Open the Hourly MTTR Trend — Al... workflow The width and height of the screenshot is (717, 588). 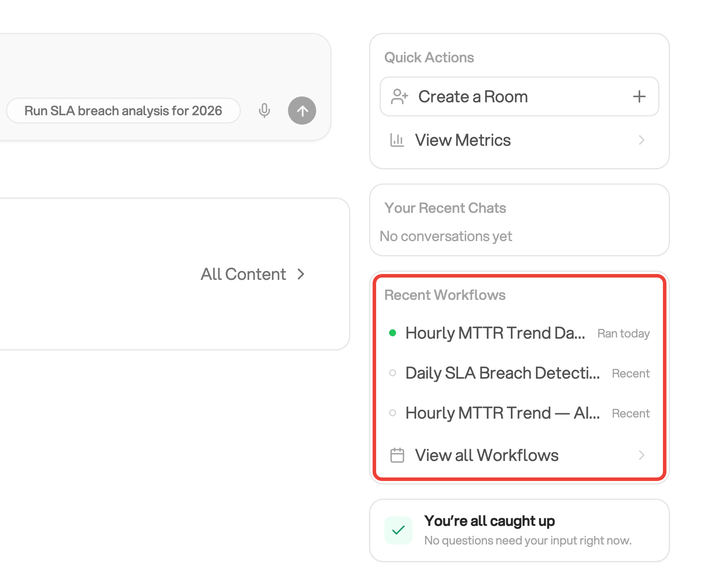520,413
